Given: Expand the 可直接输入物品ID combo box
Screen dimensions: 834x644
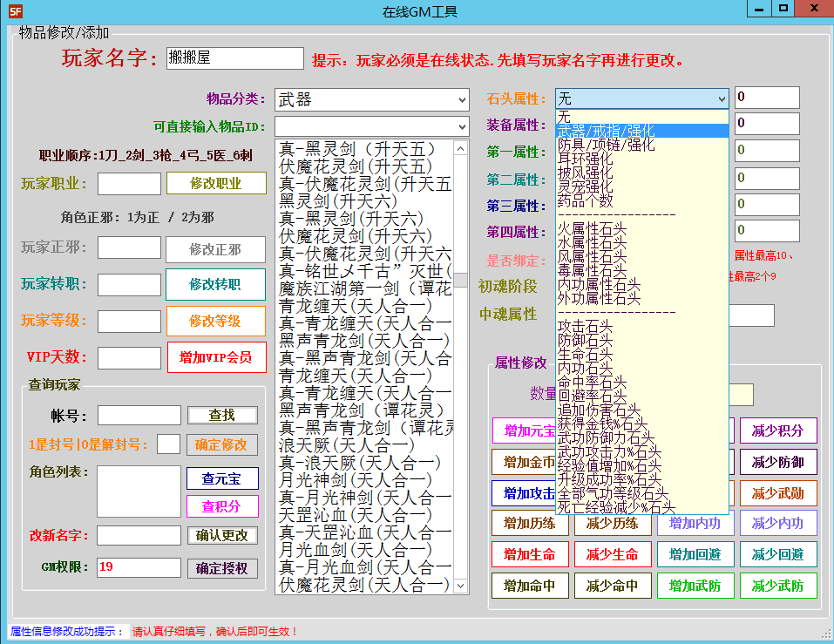Looking at the screenshot, I should tap(460, 126).
